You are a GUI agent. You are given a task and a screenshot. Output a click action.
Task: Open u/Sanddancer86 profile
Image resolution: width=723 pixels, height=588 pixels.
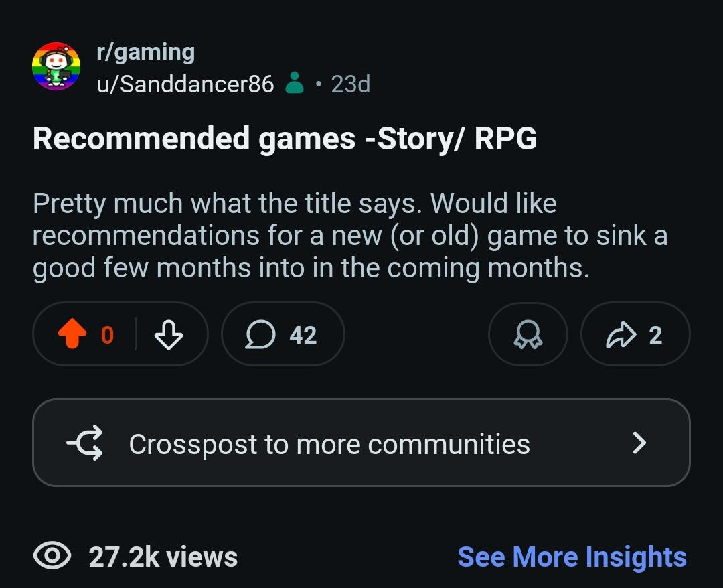pyautogui.click(x=185, y=84)
